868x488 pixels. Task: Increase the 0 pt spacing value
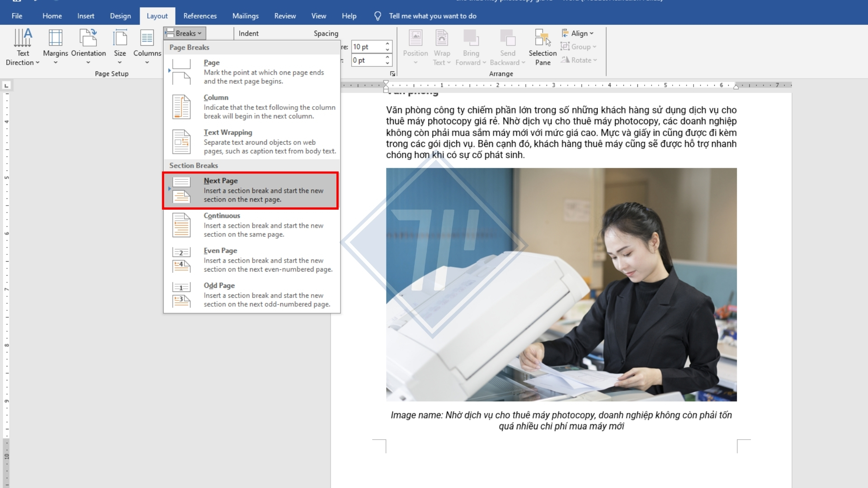[387, 57]
